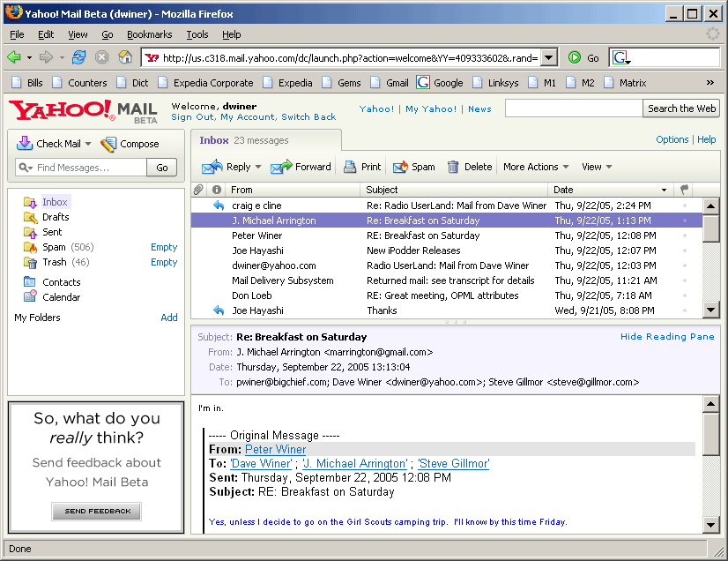Image resolution: width=728 pixels, height=561 pixels.
Task: Click the Compose pencil icon
Action: pyautogui.click(x=108, y=144)
